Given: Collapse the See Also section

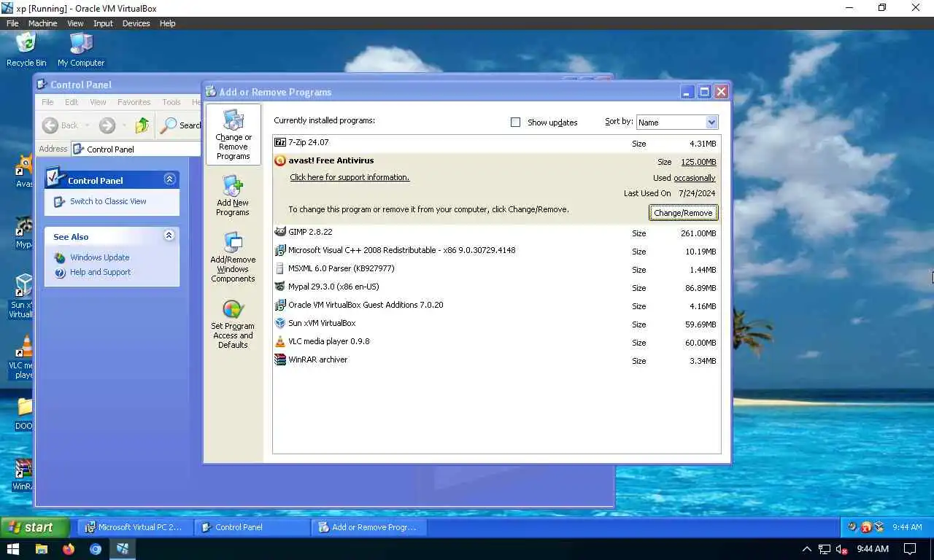Looking at the screenshot, I should (x=169, y=236).
